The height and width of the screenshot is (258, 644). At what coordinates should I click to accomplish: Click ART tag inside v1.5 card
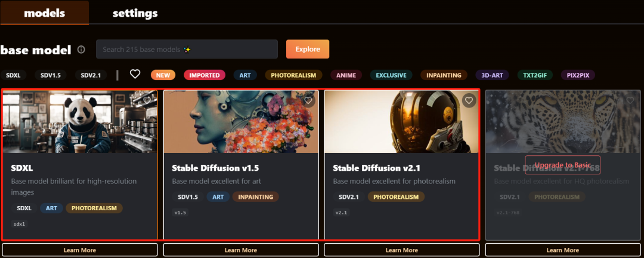218,196
